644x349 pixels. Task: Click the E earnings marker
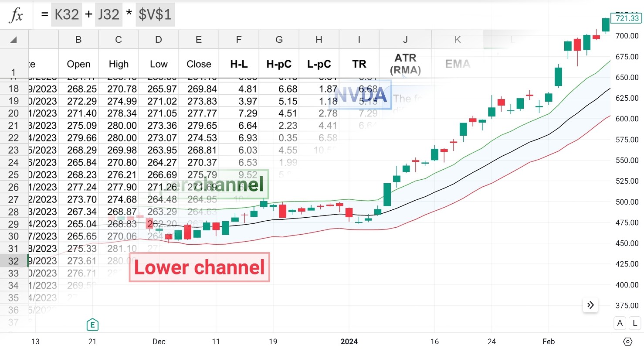(x=92, y=324)
